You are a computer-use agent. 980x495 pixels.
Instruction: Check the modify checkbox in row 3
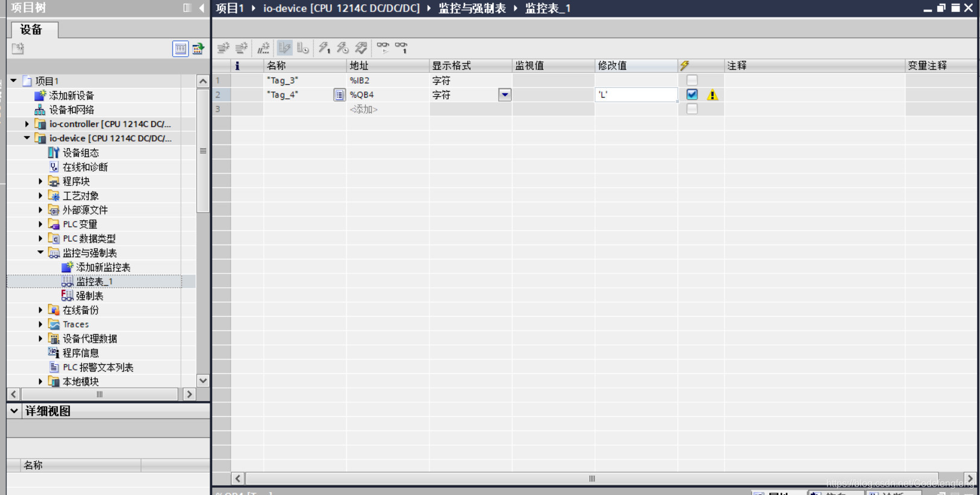pyautogui.click(x=692, y=109)
